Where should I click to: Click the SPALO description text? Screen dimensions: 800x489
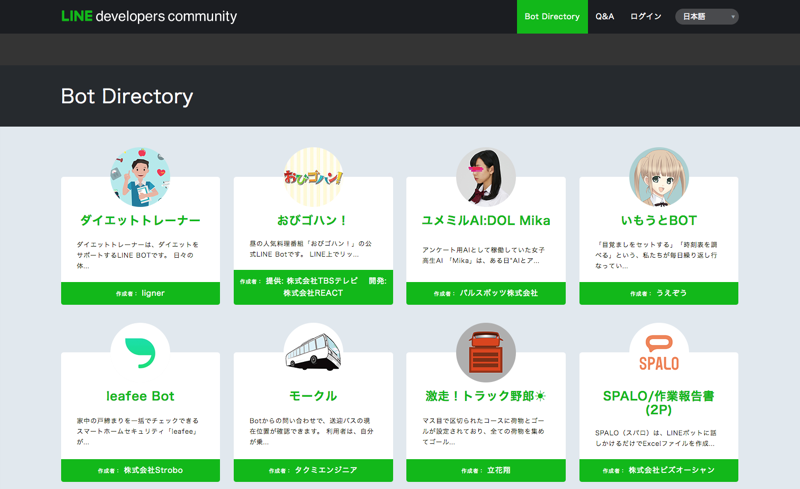(x=656, y=438)
